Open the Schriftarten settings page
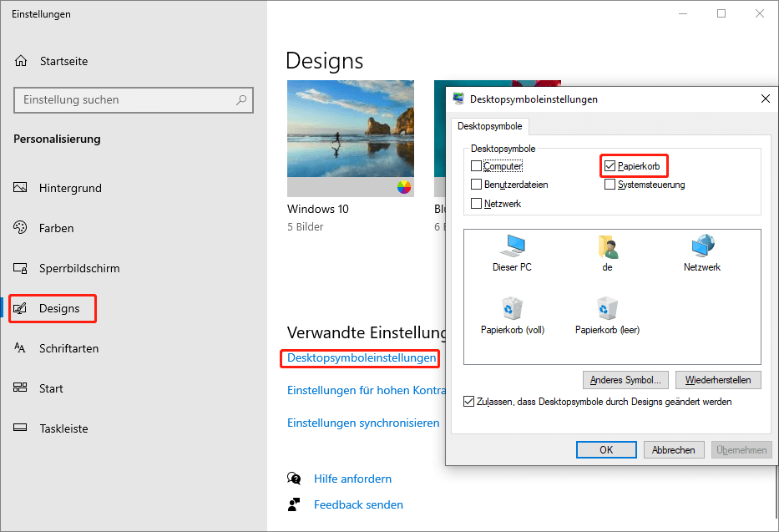 pos(69,348)
